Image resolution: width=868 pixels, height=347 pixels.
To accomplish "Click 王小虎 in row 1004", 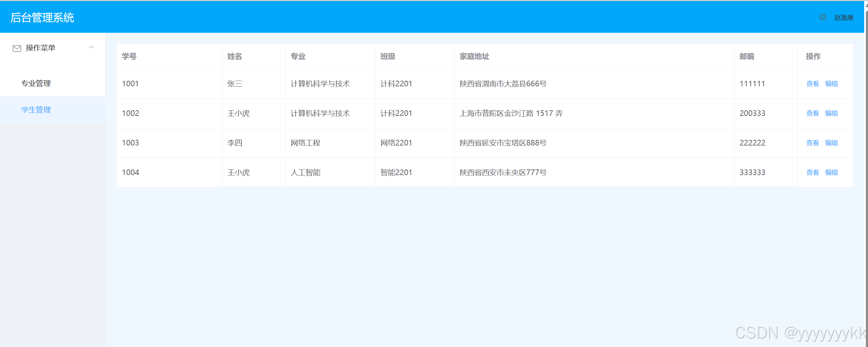I will click(x=239, y=172).
